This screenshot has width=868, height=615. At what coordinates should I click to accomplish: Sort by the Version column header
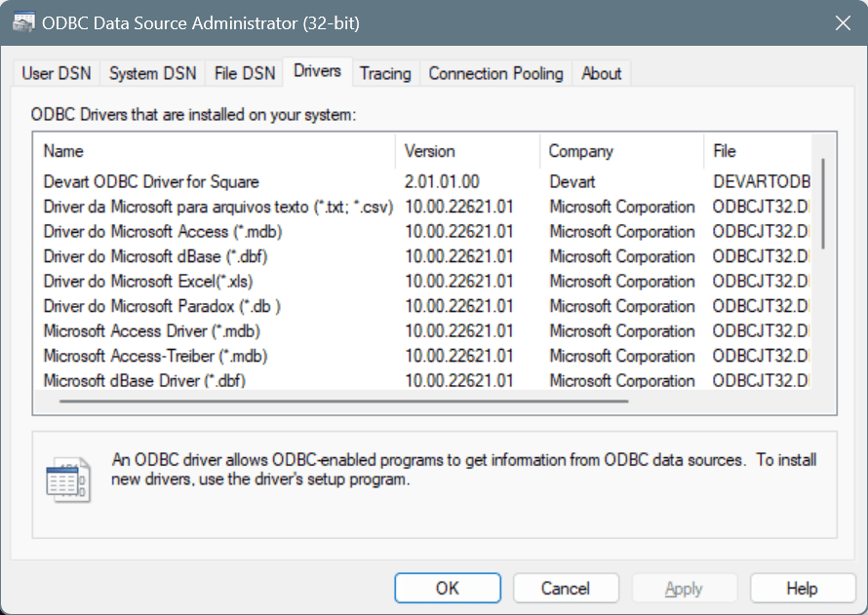(468, 151)
